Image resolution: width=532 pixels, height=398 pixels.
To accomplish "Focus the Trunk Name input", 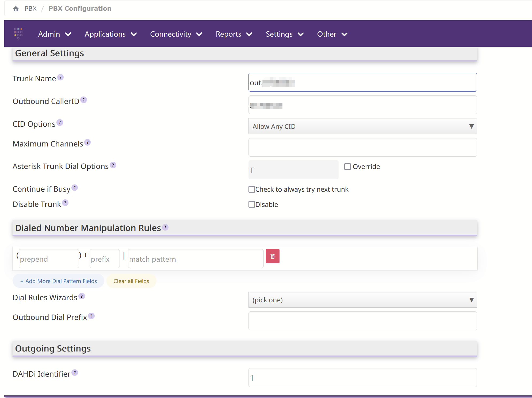I will (x=362, y=82).
